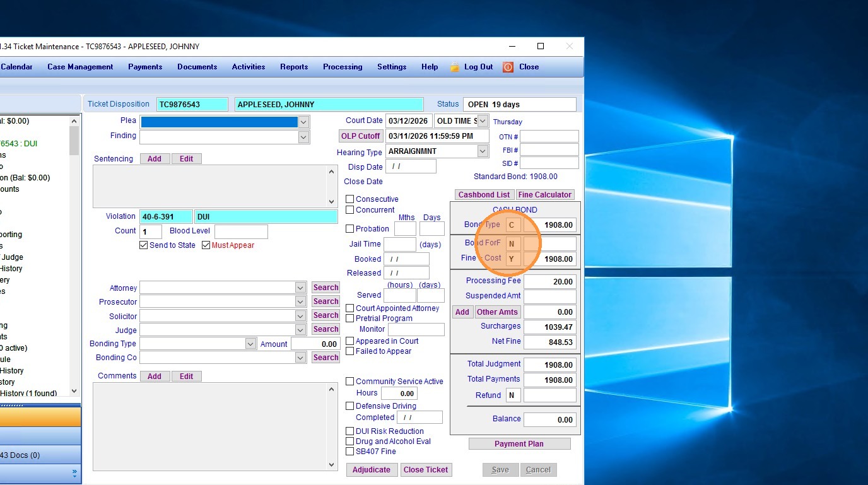Open the Case Management menu

[x=80, y=67]
